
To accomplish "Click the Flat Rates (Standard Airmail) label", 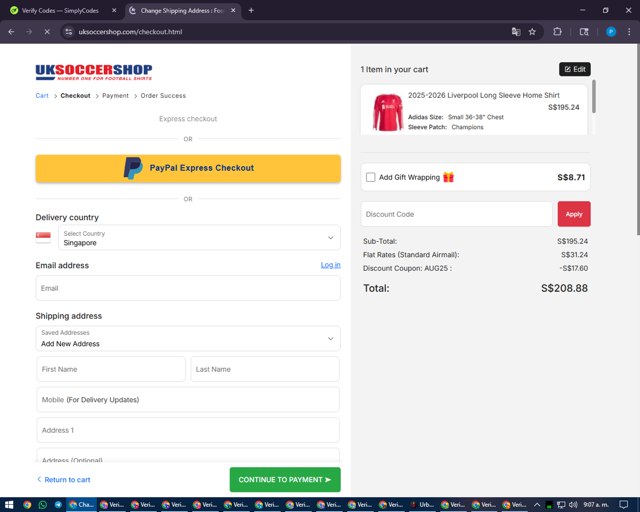I will [x=411, y=255].
